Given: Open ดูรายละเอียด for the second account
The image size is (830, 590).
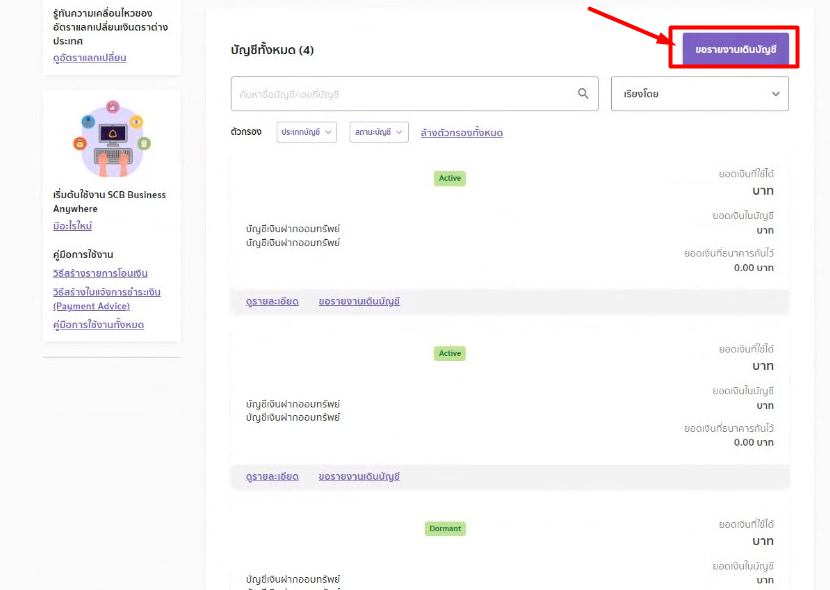Looking at the screenshot, I should (x=272, y=476).
